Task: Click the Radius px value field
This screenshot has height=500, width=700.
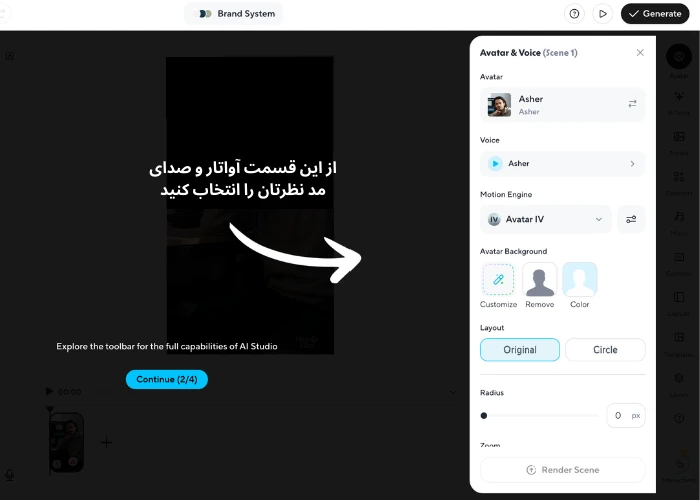Action: tap(626, 416)
